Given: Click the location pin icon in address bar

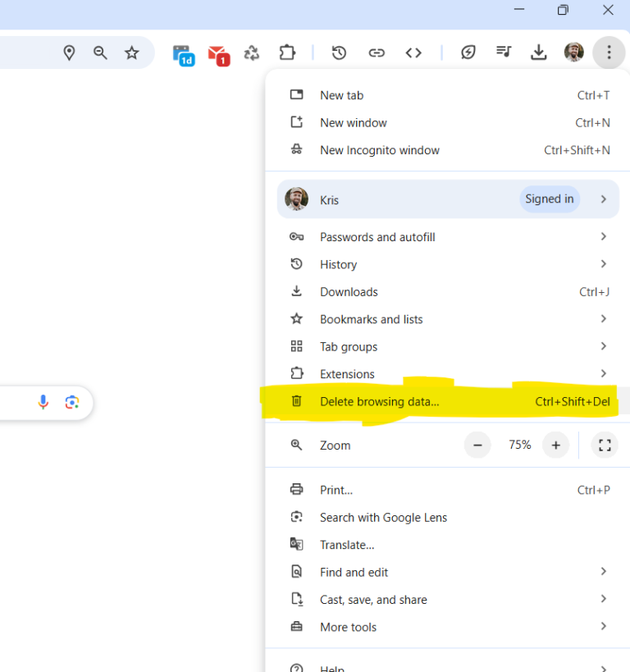Looking at the screenshot, I should click(69, 53).
